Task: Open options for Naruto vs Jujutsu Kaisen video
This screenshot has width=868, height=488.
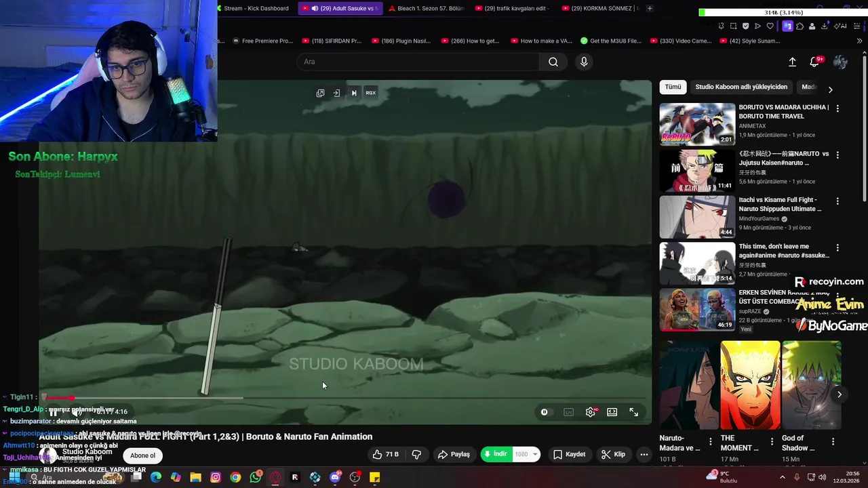Action: point(837,155)
